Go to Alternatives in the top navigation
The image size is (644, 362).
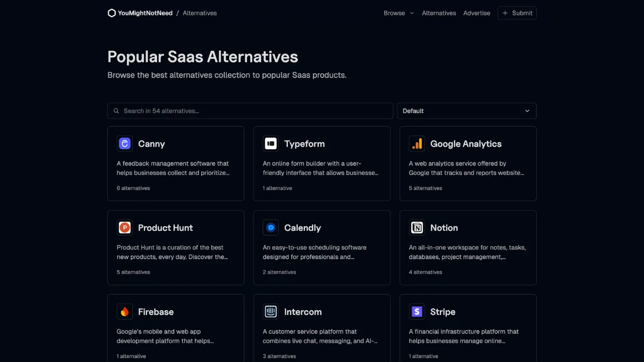tap(439, 13)
